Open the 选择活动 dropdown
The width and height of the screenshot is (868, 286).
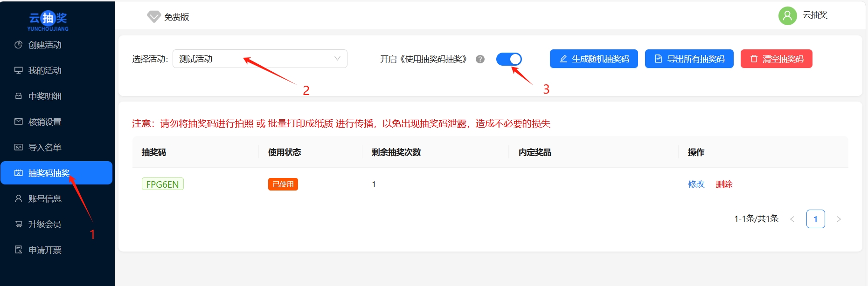click(x=260, y=59)
